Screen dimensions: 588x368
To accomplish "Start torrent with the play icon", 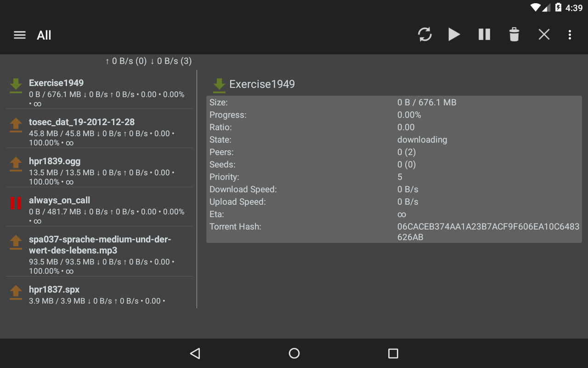I will 454,34.
